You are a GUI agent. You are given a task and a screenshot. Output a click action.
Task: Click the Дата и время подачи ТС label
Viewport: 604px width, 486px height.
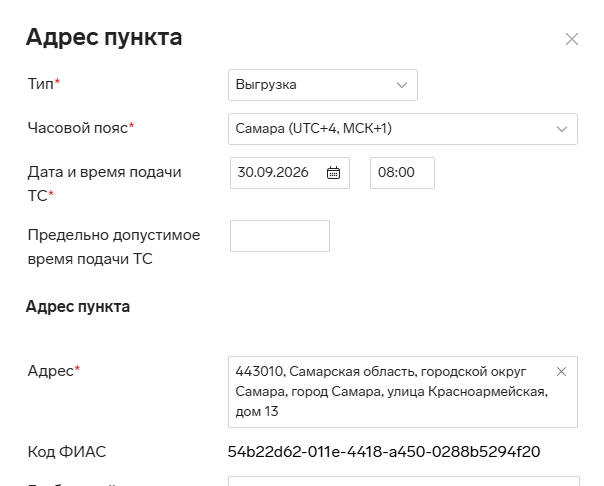(x=104, y=184)
